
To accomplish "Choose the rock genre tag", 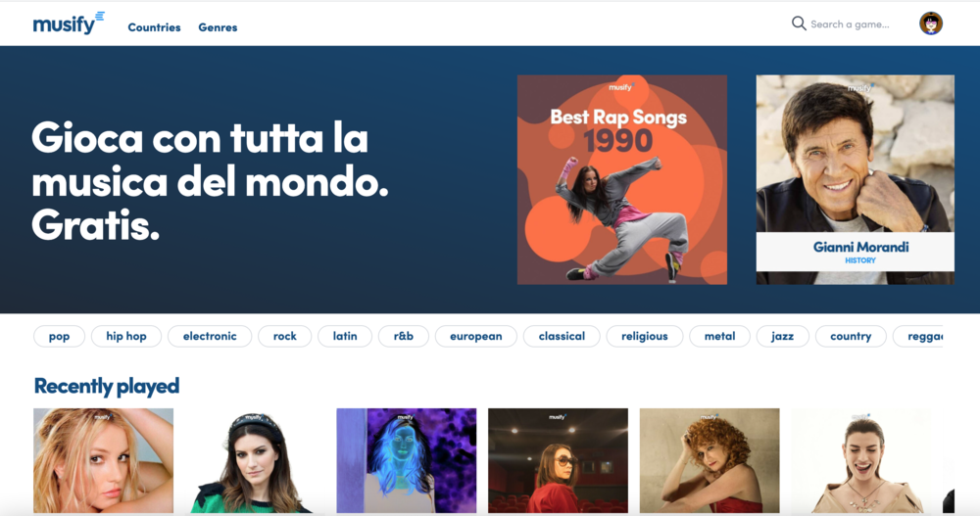I will 285,336.
